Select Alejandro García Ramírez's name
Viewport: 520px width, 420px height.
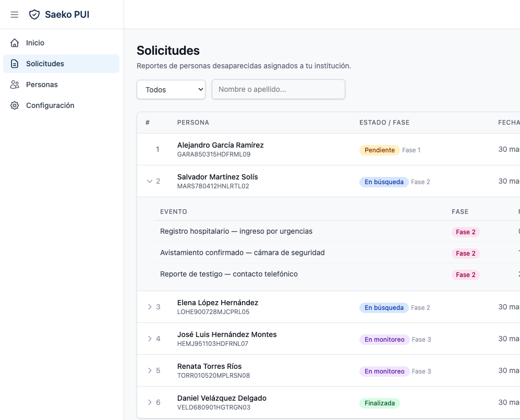(220, 145)
